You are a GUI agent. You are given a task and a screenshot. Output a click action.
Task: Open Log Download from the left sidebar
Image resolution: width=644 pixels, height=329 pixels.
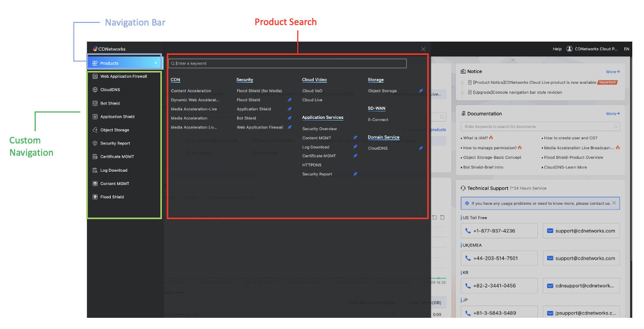(x=113, y=171)
